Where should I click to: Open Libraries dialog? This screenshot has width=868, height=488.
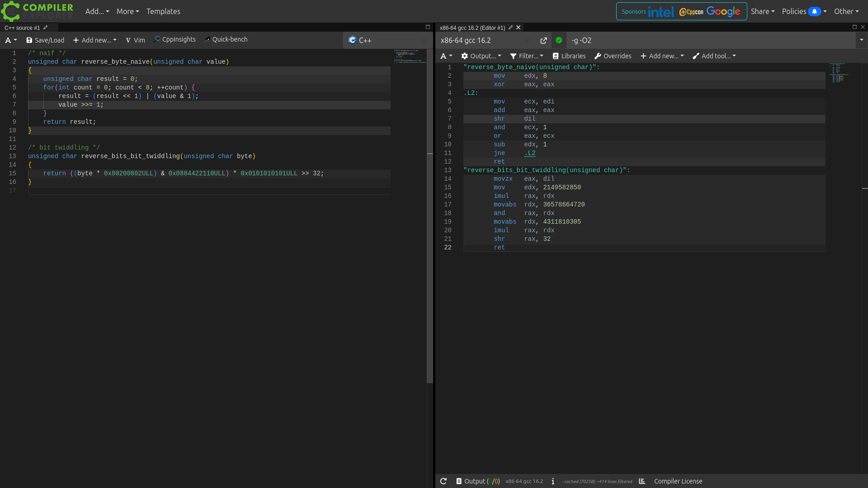569,56
